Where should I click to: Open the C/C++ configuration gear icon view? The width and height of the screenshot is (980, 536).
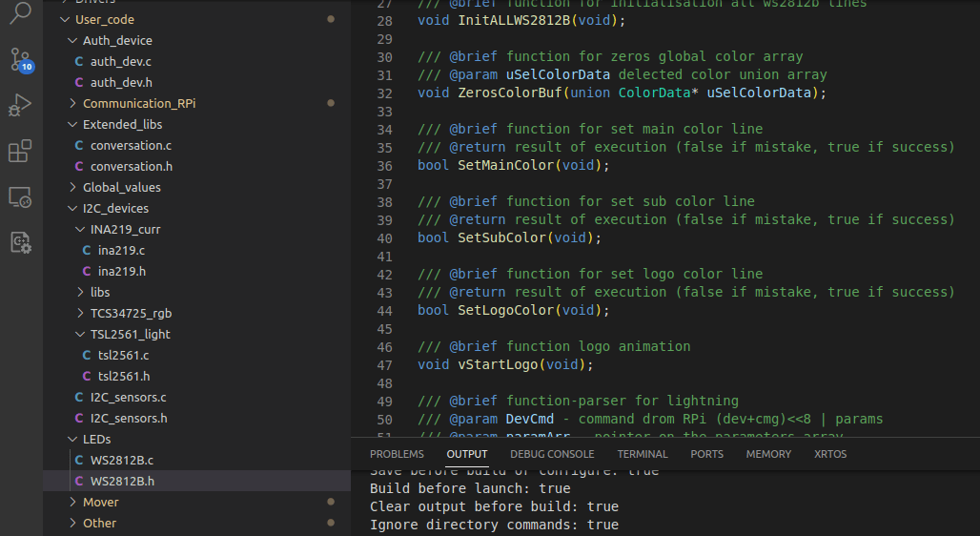click(21, 242)
